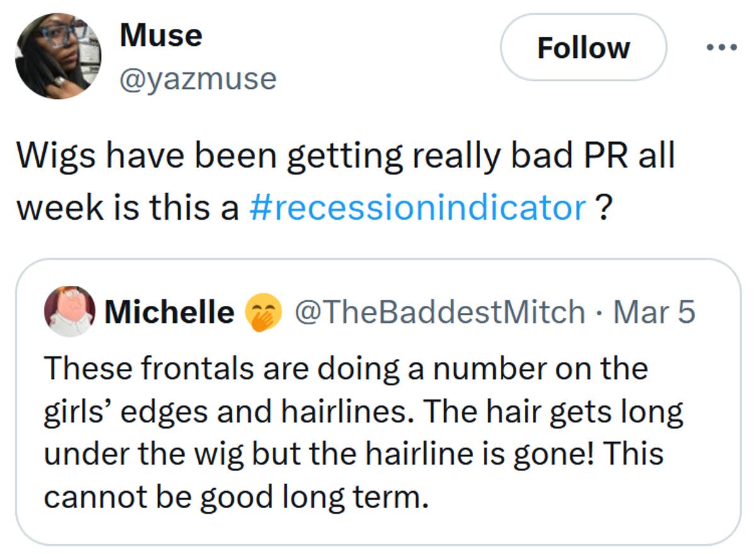Toggle follow state on Muse's account
The height and width of the screenshot is (554, 756).
583,48
